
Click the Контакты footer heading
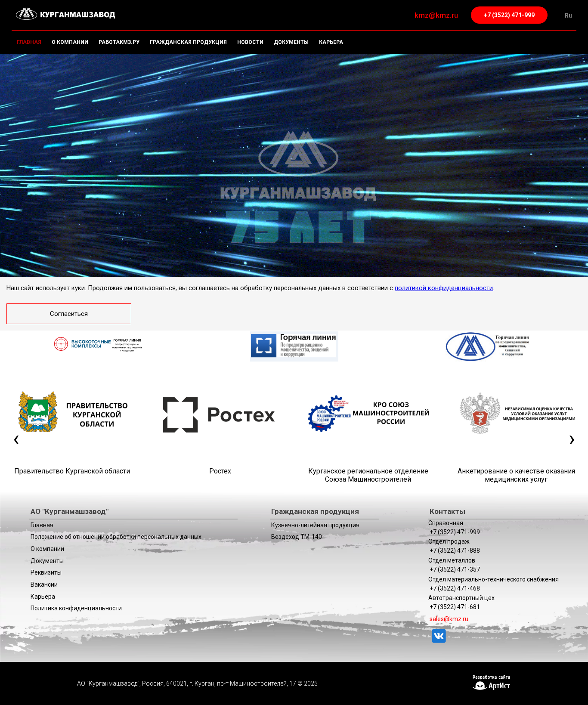pos(447,511)
